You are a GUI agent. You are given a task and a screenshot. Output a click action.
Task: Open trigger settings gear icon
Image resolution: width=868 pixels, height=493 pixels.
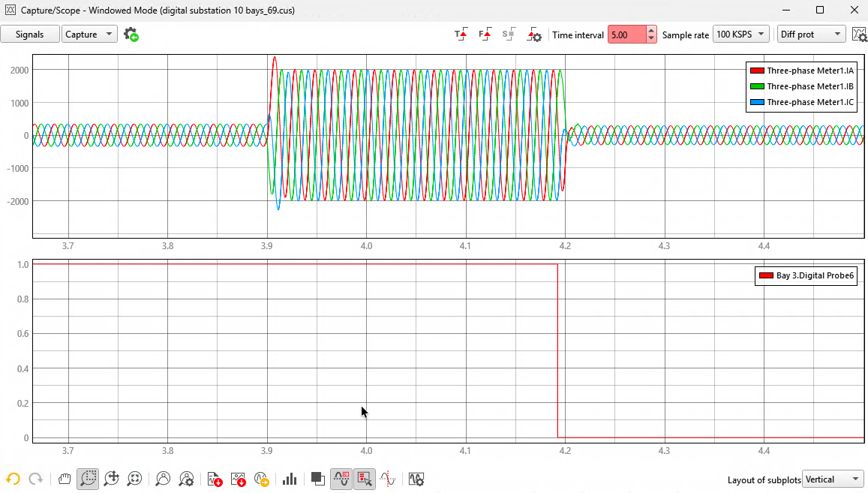coord(533,35)
